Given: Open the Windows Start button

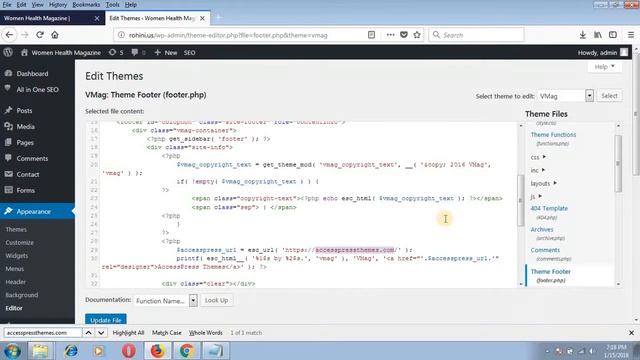Looking at the screenshot, I should pos(12,351).
